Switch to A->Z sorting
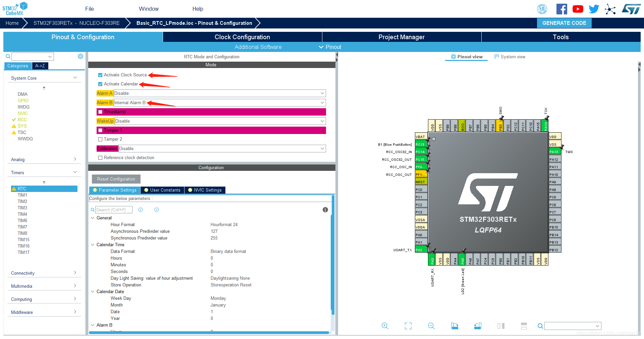Viewport: 644px width, 339px height. (x=40, y=66)
